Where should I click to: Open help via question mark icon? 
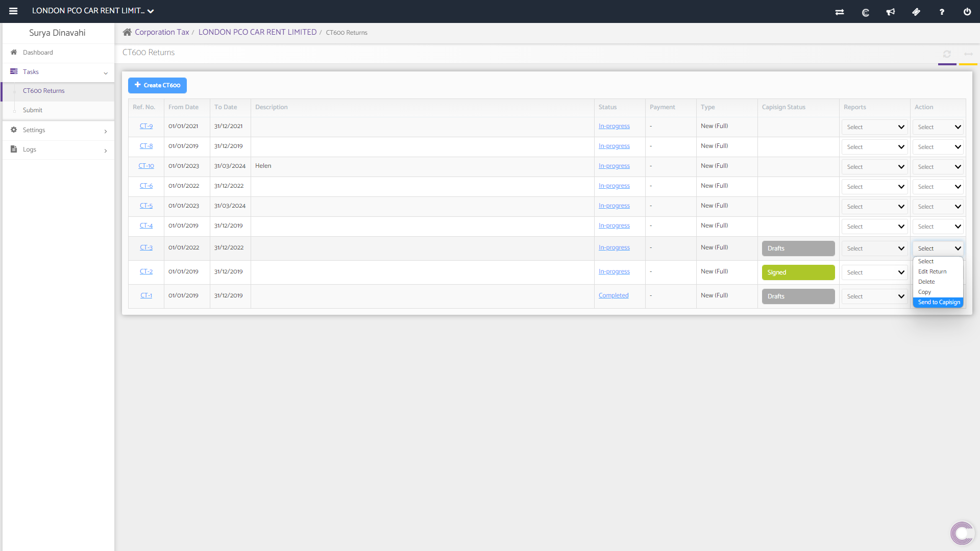(x=942, y=12)
